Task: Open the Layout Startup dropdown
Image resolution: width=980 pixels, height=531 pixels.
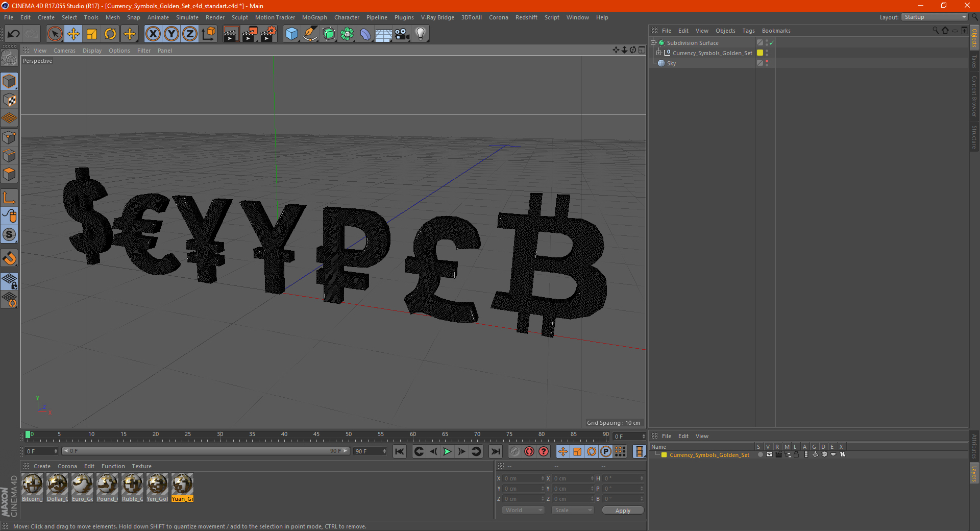Action: 935,17
